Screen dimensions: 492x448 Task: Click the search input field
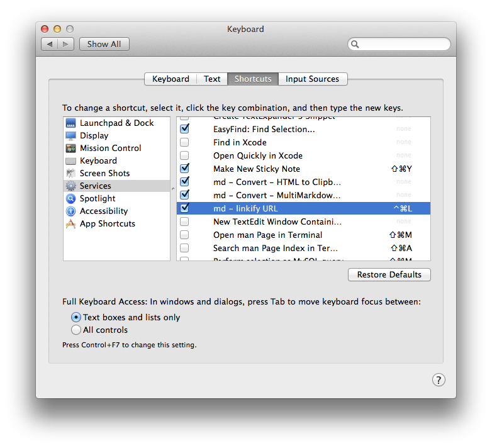[x=399, y=44]
